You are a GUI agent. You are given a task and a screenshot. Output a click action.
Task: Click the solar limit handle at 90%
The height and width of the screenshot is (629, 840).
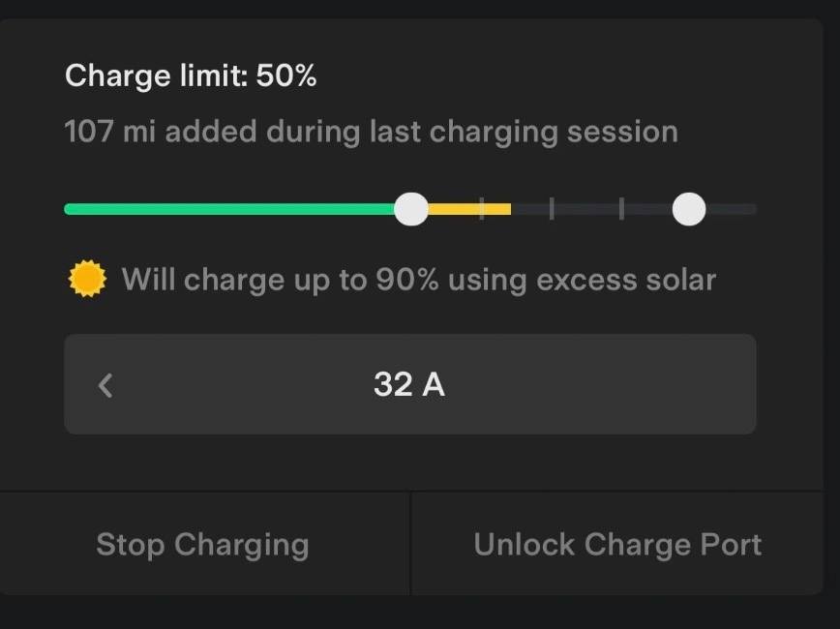(689, 208)
